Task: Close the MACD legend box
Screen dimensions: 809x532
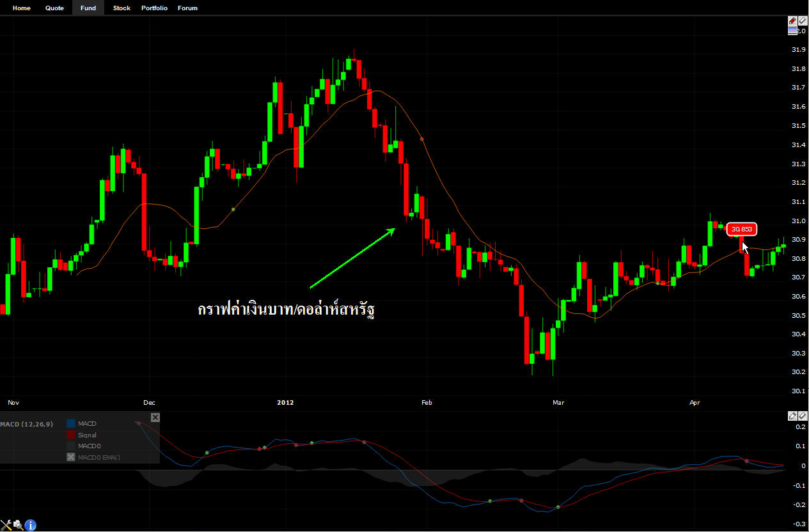Action: [x=155, y=418]
